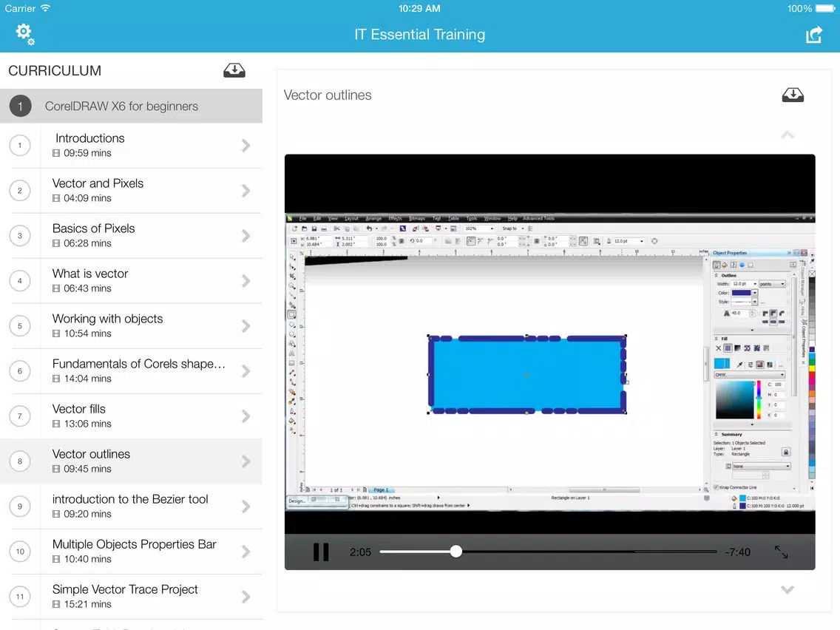This screenshot has height=630, width=840.
Task: Click the circled number 10 for Multiple Objects
Action: [x=20, y=552]
